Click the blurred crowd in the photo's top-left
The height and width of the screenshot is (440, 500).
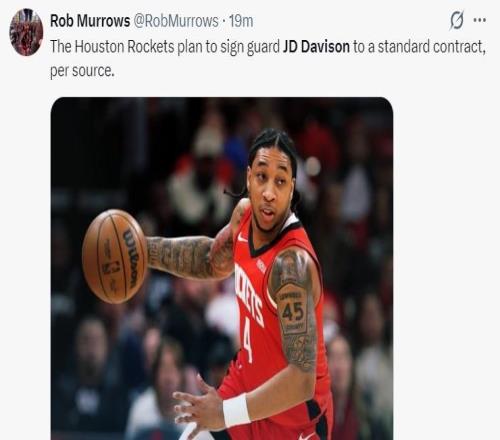pyautogui.click(x=100, y=150)
